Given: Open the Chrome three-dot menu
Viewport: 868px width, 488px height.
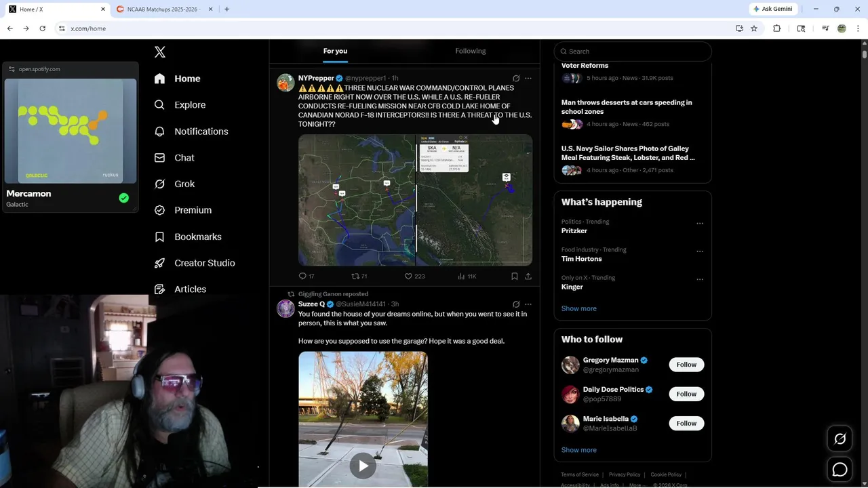Looking at the screenshot, I should pos(859,28).
